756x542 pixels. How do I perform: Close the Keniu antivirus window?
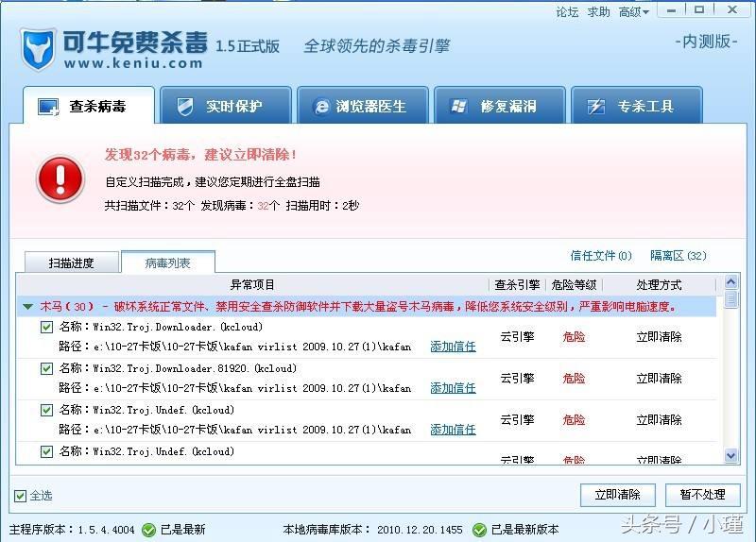(x=732, y=10)
